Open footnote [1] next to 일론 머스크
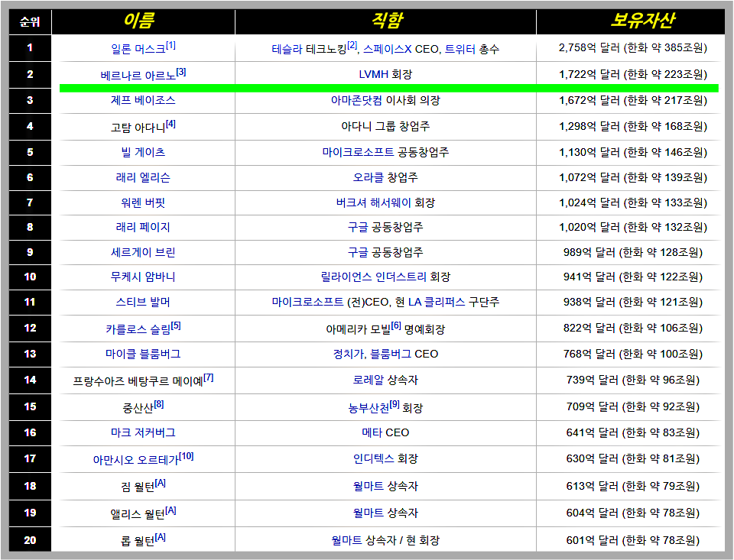This screenshot has height=560, width=734. tap(171, 45)
